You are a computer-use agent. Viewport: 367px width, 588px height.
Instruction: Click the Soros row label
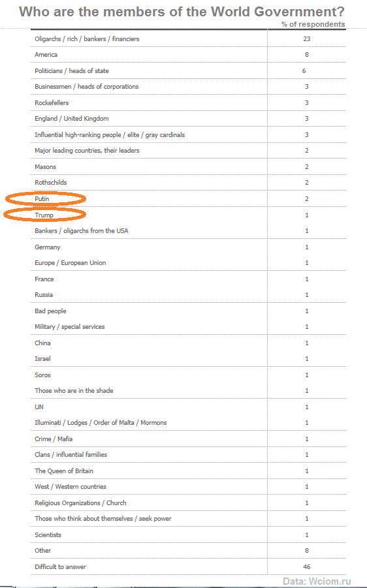pos(42,375)
